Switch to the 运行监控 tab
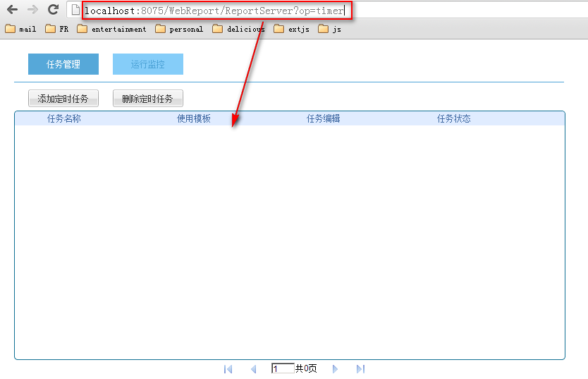The width and height of the screenshot is (588, 379). point(148,64)
